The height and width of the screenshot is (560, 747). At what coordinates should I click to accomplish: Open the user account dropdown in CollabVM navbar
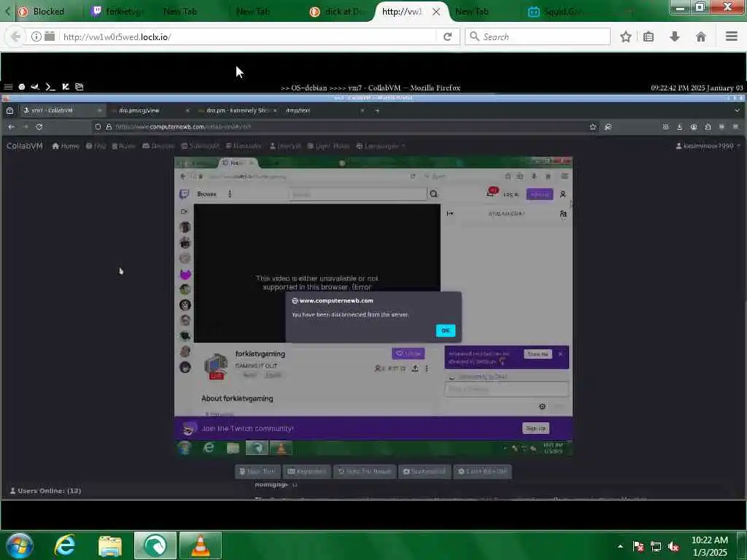coord(708,146)
